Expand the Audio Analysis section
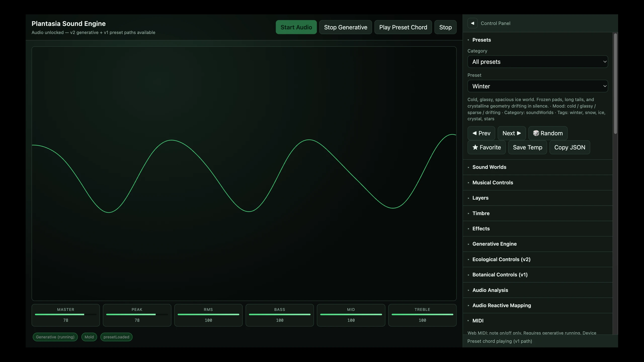 pyautogui.click(x=538, y=290)
